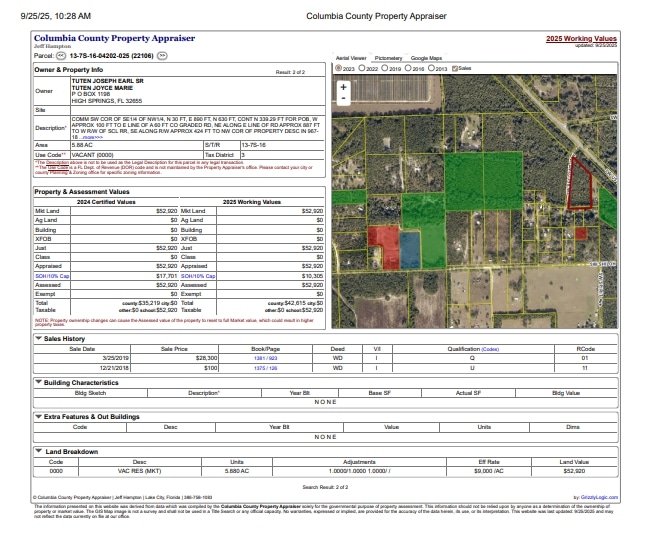This screenshot has width=648, height=537.
Task: Zoom in on the aerial map
Action: pos(344,87)
